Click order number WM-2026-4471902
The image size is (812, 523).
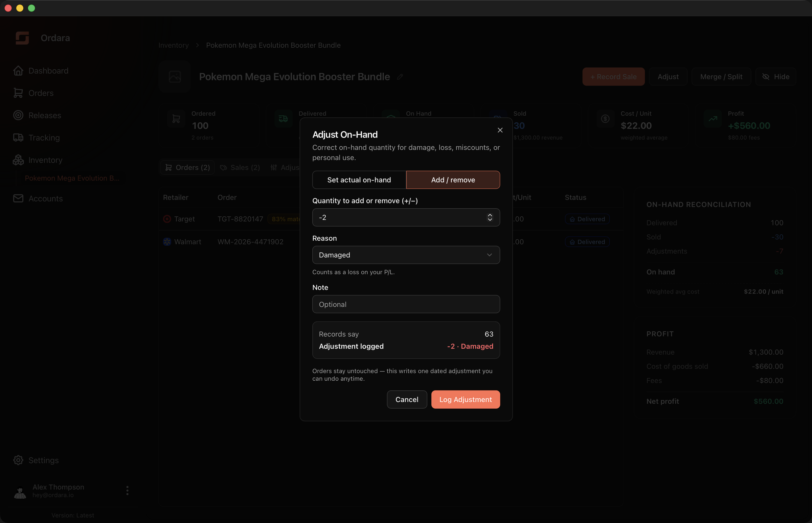coord(250,242)
